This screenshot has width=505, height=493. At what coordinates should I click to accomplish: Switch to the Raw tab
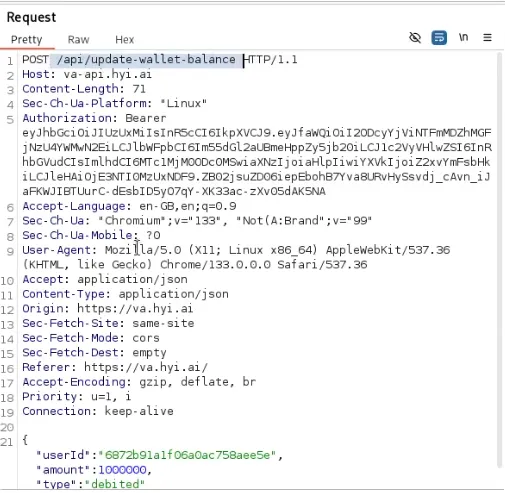[78, 40]
